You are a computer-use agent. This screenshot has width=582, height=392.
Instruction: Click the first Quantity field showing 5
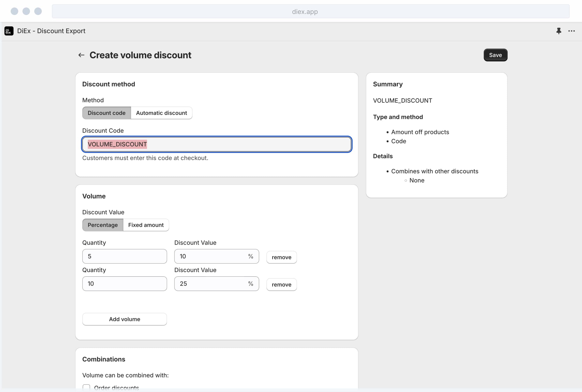click(124, 257)
